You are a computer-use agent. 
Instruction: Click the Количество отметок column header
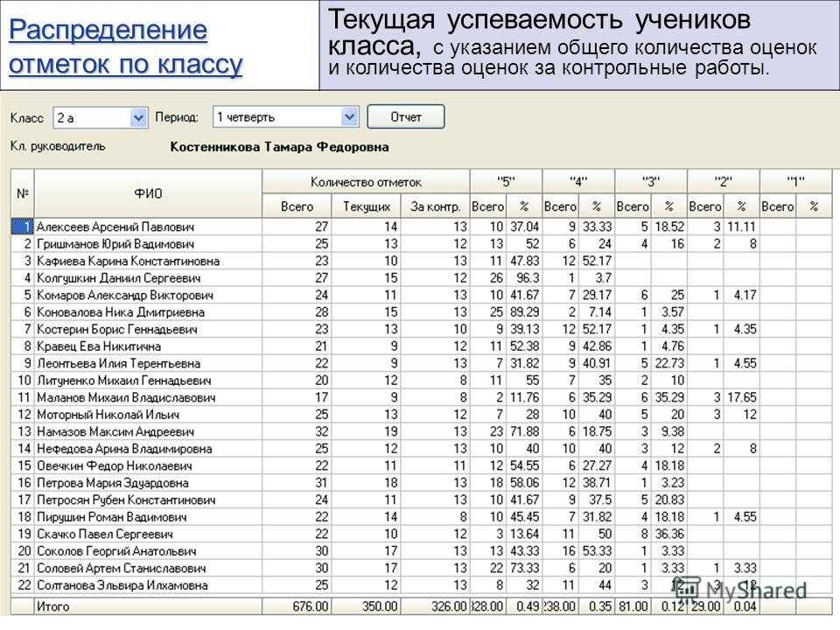coord(366,182)
